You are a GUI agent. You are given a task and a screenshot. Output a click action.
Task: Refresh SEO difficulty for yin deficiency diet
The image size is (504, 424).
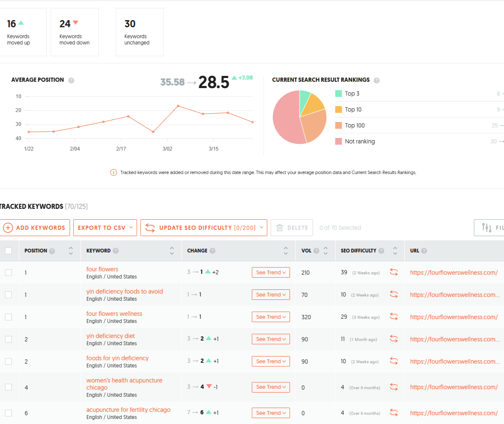pos(394,338)
